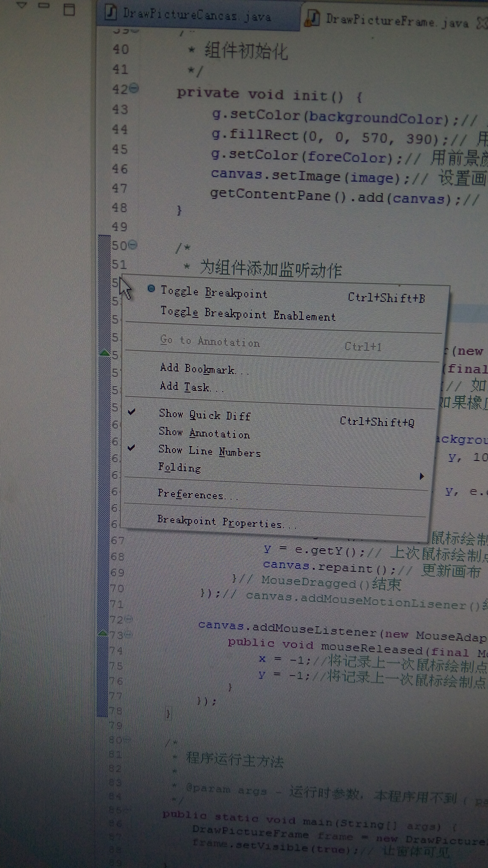488x868 pixels.
Task: Collapse comment fold at line 50
Action: [133, 245]
